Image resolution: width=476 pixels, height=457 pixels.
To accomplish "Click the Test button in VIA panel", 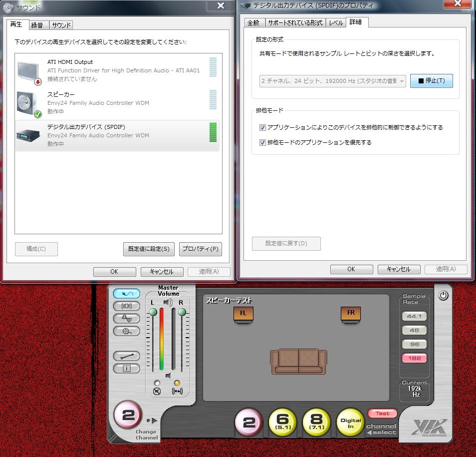I will point(382,414).
